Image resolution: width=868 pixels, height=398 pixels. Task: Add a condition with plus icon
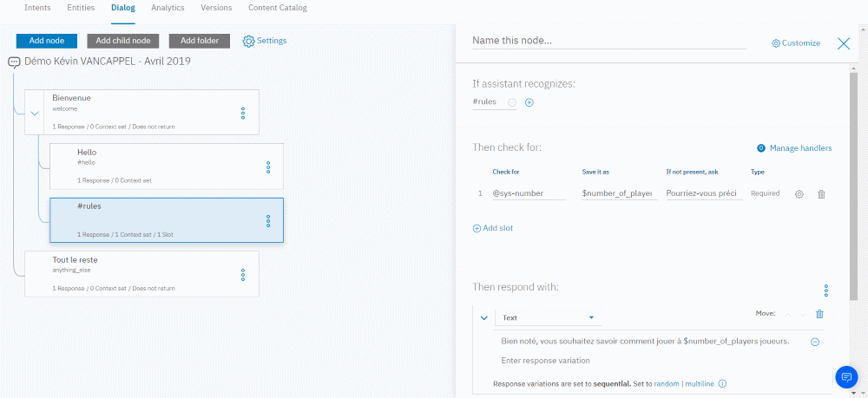click(x=529, y=102)
